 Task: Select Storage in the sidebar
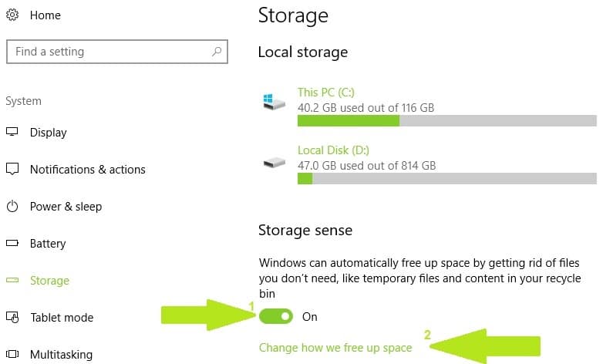49,281
